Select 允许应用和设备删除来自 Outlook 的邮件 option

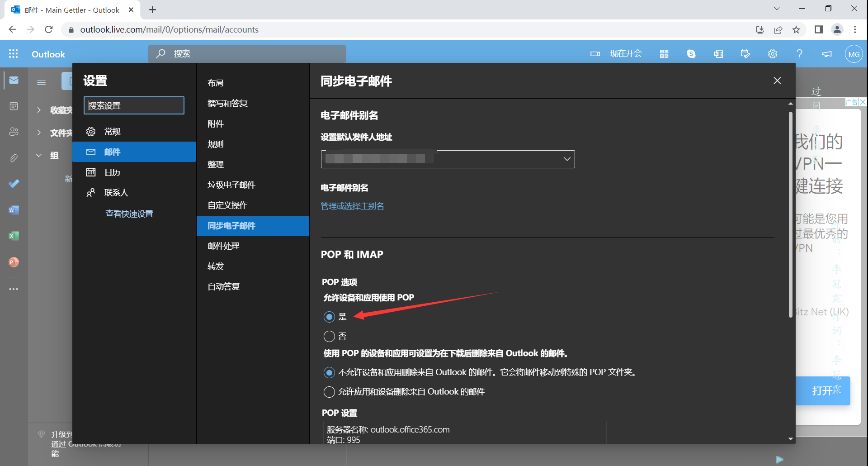coord(329,392)
